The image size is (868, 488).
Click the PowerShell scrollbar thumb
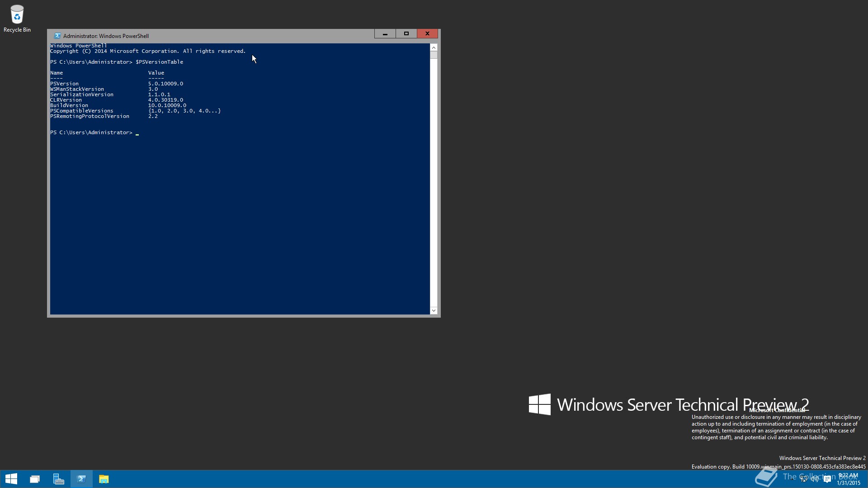click(434, 55)
